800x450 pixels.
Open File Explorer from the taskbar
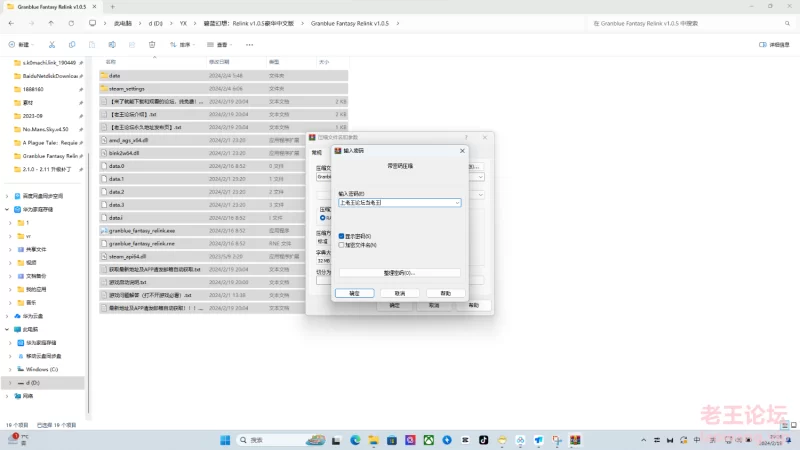click(x=373, y=440)
